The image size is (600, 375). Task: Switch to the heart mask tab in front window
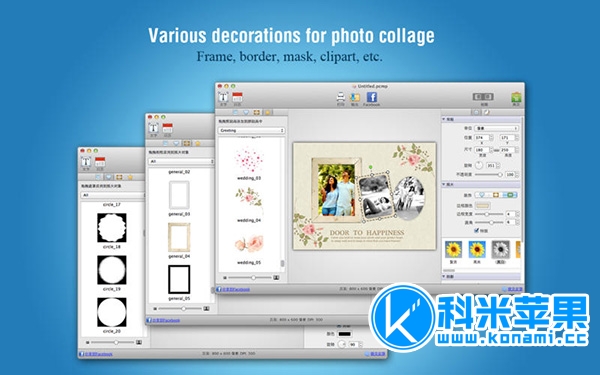246,112
